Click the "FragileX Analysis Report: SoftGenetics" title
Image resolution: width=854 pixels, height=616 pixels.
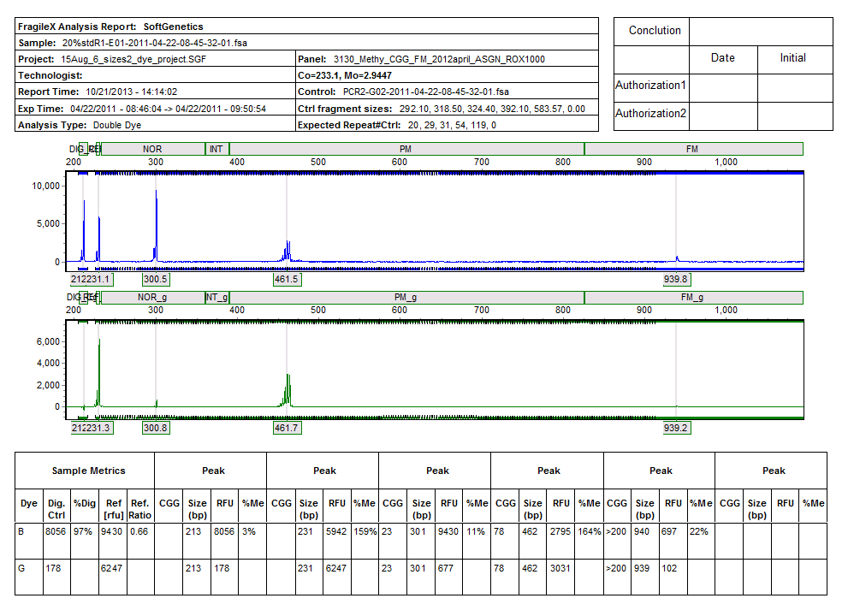(110, 27)
